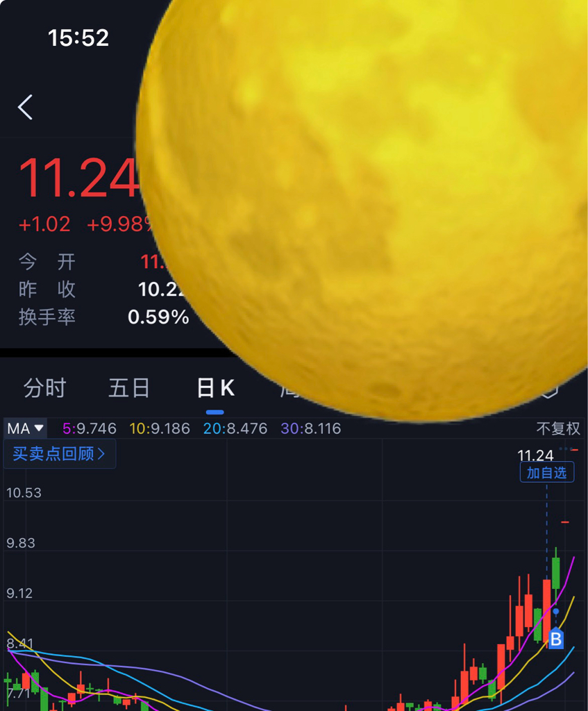The height and width of the screenshot is (711, 588).
Task: Tap the MA5 value 5:9.746
Action: tap(90, 428)
